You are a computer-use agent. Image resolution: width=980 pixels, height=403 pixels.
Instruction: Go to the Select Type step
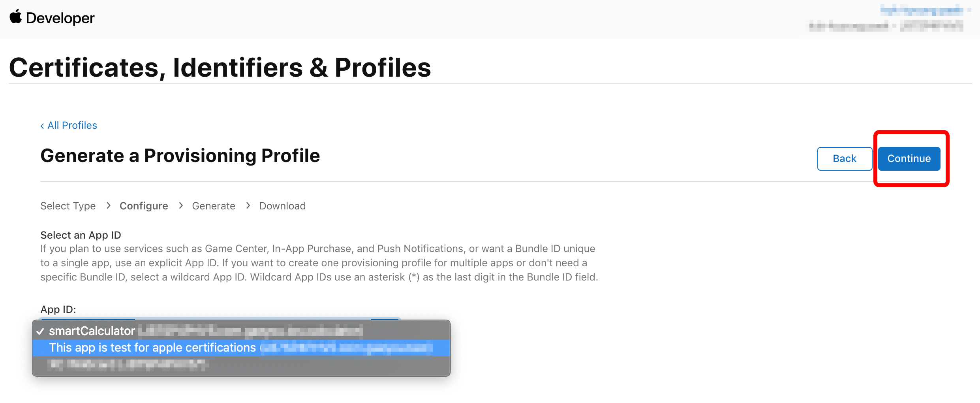[68, 206]
